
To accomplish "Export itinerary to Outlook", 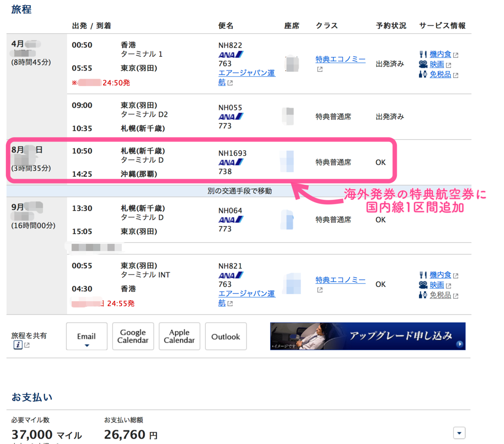I will point(226,336).
